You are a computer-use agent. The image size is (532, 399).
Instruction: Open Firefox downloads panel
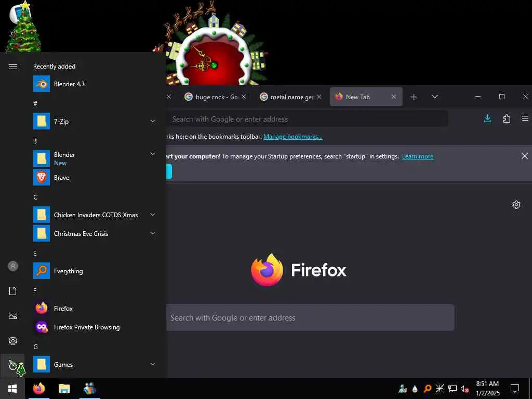487,118
